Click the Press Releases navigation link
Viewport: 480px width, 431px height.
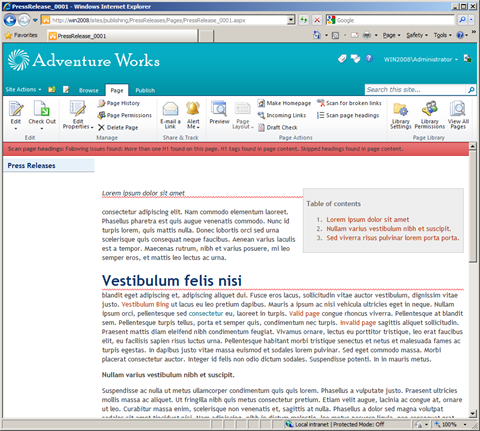(x=31, y=166)
